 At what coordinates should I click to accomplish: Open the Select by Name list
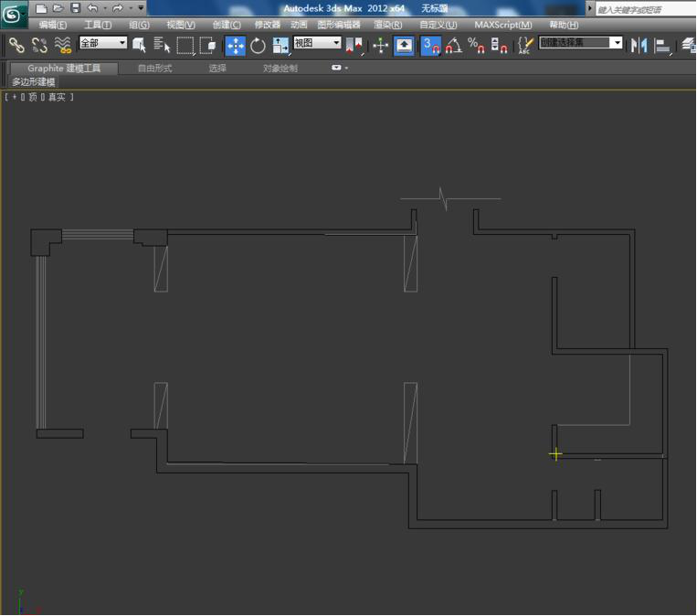point(163,45)
